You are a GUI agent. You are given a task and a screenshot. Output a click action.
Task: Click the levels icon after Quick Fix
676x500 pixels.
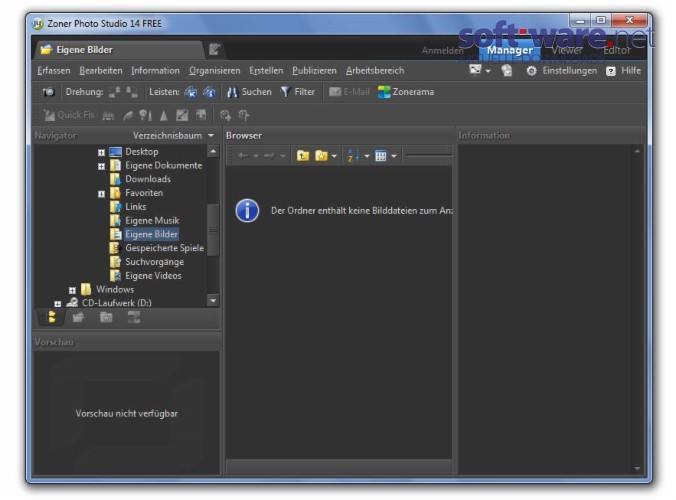click(x=108, y=116)
